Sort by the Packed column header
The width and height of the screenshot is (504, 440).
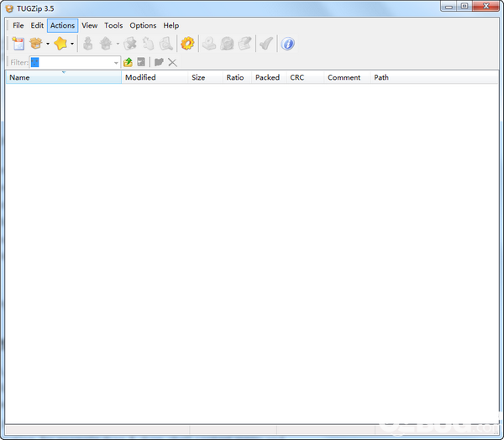pyautogui.click(x=269, y=77)
